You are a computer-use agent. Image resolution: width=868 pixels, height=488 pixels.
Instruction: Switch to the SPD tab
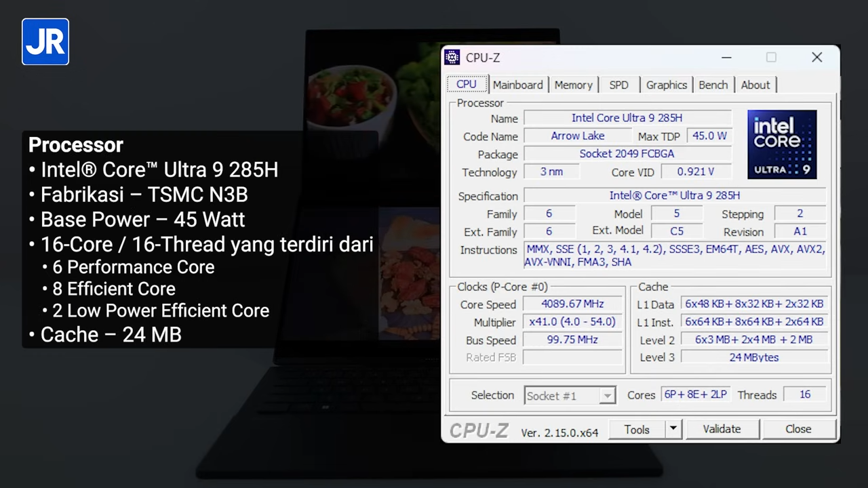[x=618, y=85]
